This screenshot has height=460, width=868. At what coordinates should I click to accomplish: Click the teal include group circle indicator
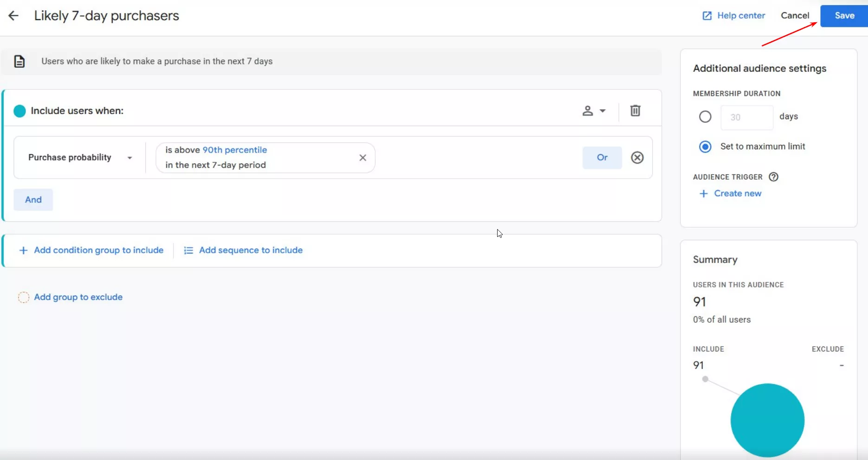19,111
